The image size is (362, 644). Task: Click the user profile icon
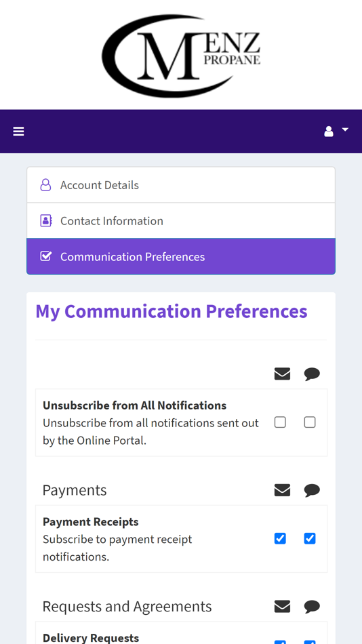(329, 132)
